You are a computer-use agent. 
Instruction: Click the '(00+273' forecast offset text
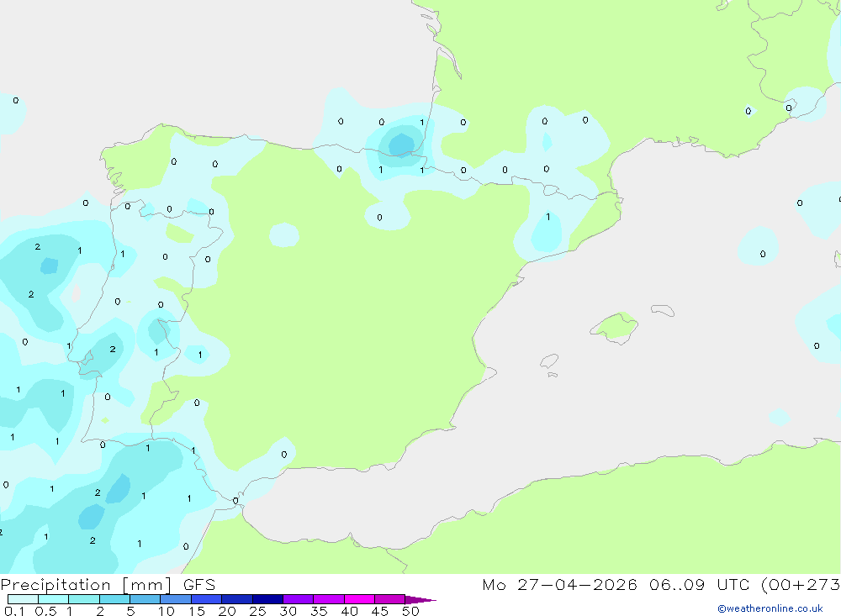tap(801, 584)
